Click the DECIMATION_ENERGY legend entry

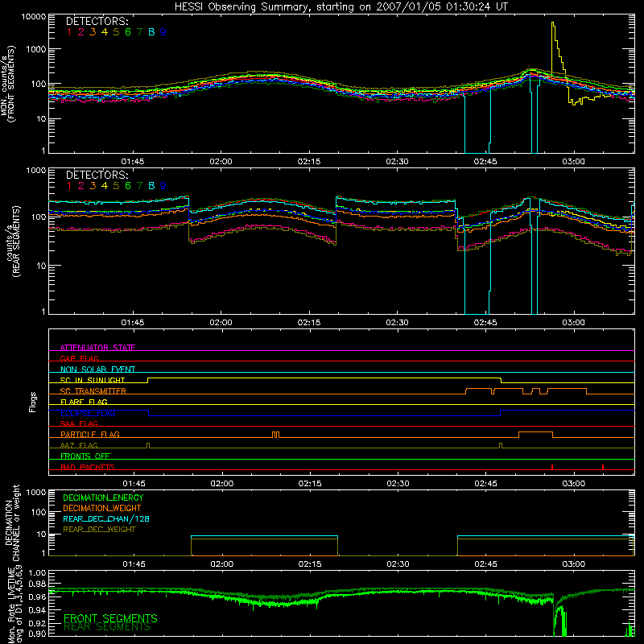(103, 497)
